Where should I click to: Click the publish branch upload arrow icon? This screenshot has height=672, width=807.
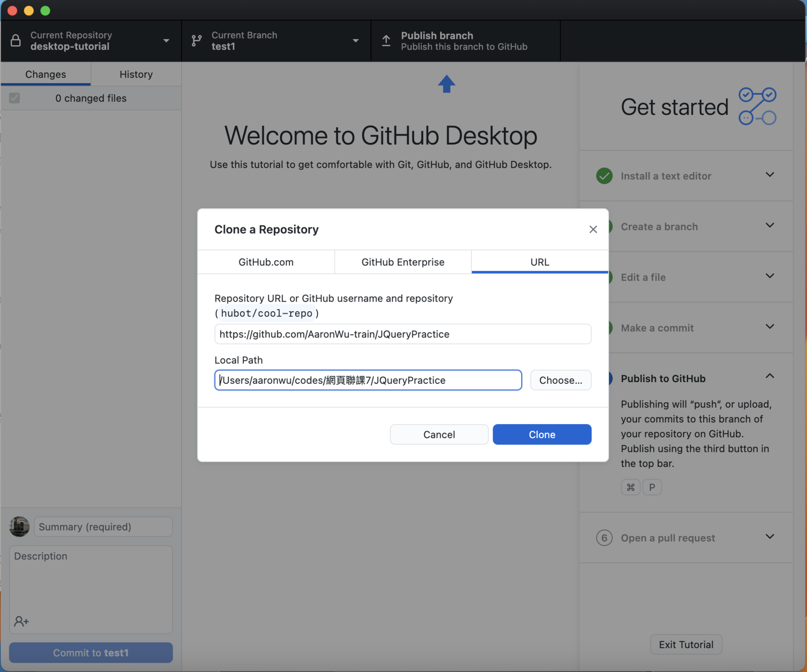pyautogui.click(x=386, y=41)
